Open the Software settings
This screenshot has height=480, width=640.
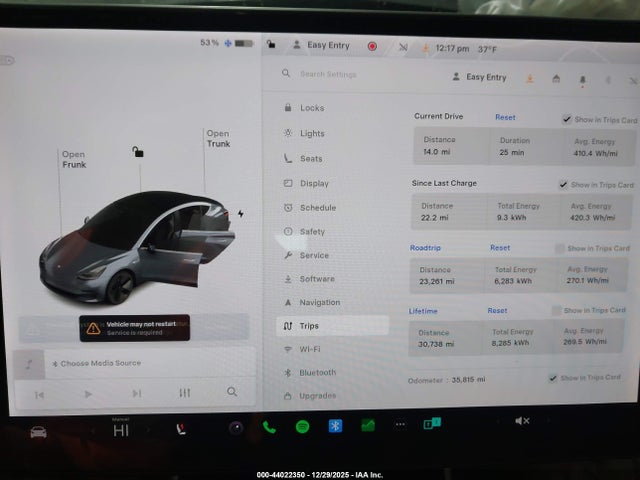click(309, 279)
